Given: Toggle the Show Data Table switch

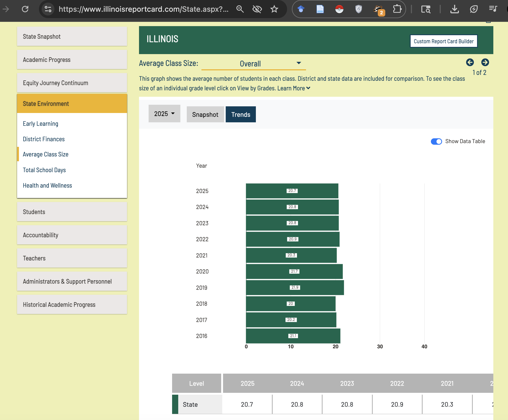Looking at the screenshot, I should tap(436, 142).
